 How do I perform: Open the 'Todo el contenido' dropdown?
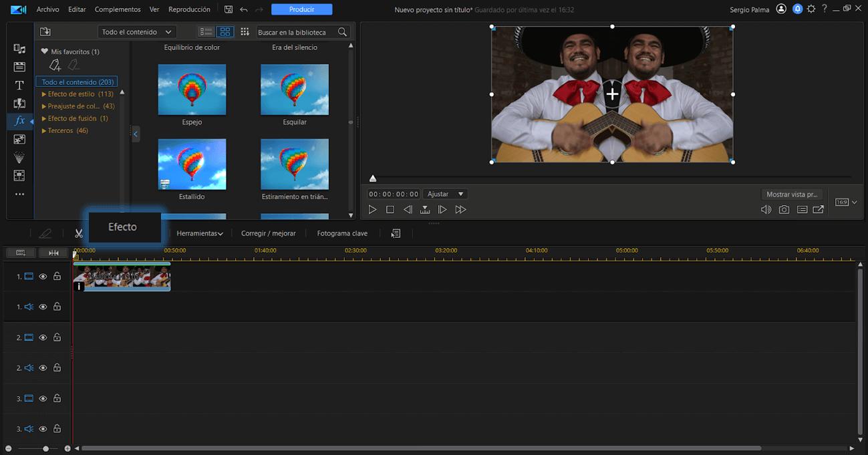click(x=136, y=32)
